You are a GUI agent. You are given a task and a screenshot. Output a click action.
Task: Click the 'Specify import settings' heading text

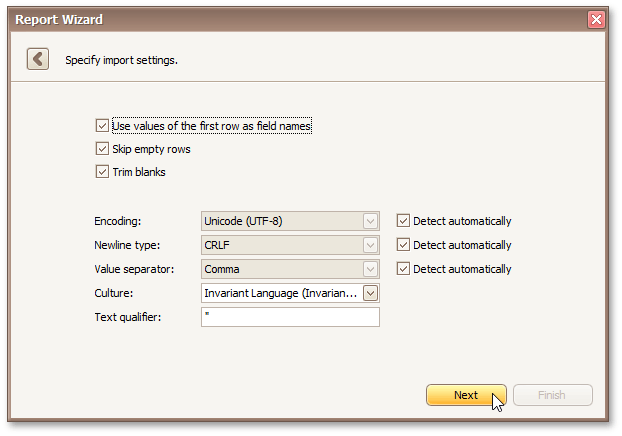121,60
